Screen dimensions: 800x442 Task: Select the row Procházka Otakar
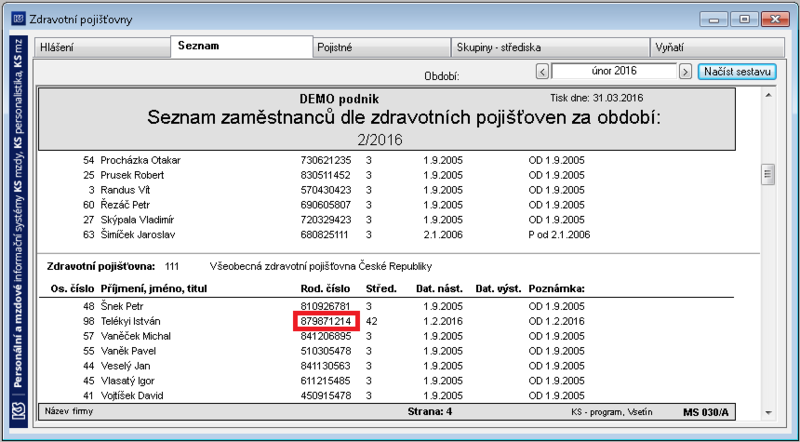click(386, 160)
